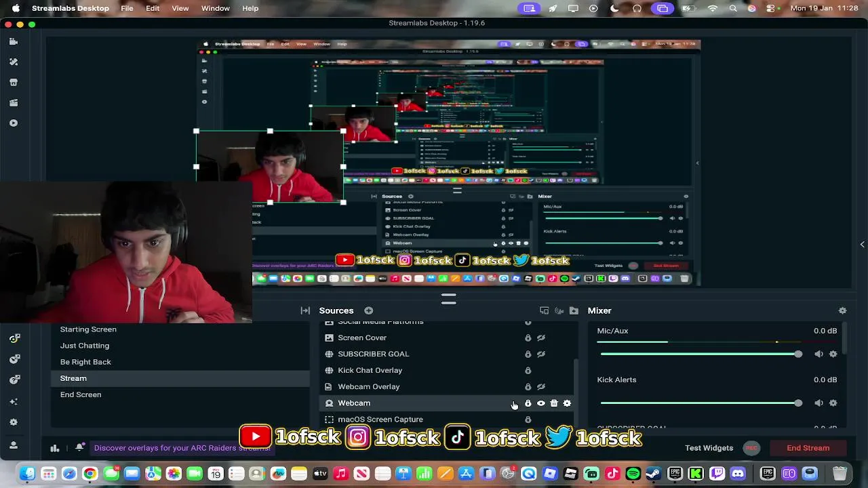
Task: Select the Just Chatting scene
Action: point(85,346)
